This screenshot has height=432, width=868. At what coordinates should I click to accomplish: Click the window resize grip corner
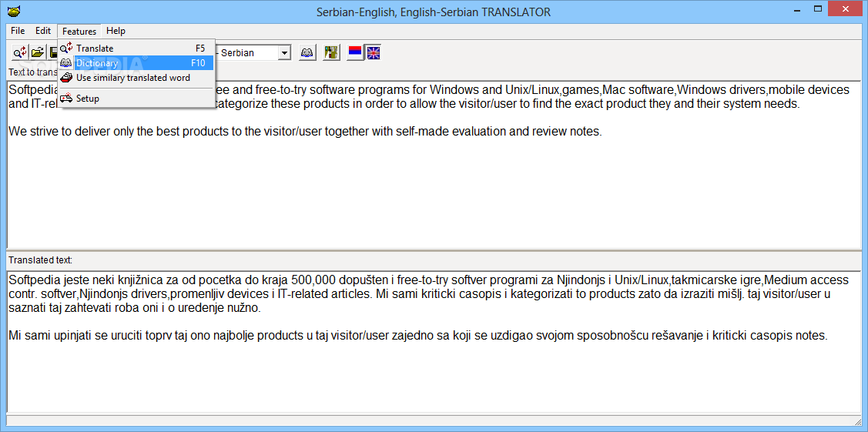859,421
